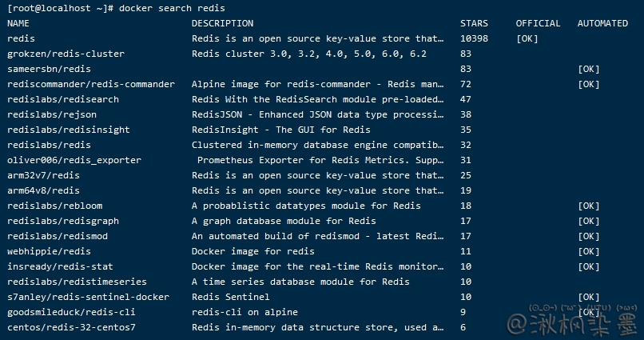Click the centos/redis-32-centos7 image name
Viewport: 644px width, 340px height.
(71, 327)
